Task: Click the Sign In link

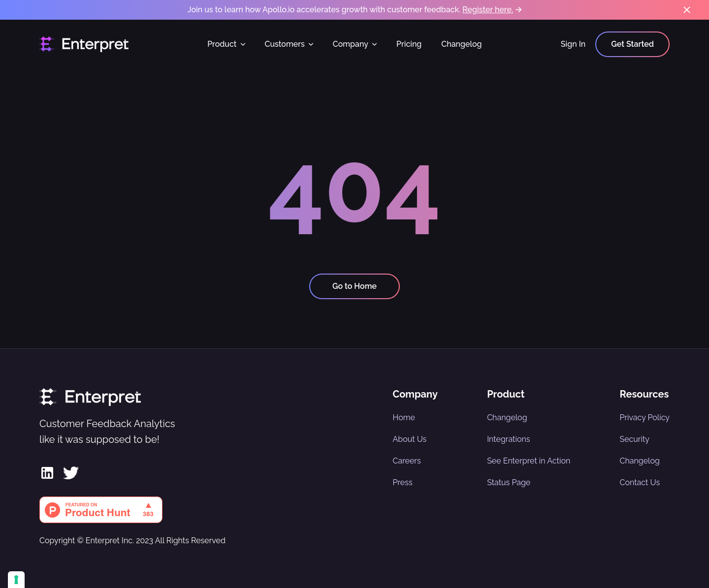Action: pyautogui.click(x=573, y=44)
